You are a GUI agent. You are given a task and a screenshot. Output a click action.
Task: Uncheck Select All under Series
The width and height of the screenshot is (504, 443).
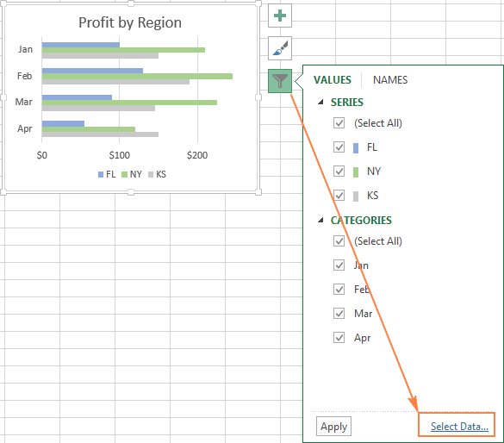(339, 123)
